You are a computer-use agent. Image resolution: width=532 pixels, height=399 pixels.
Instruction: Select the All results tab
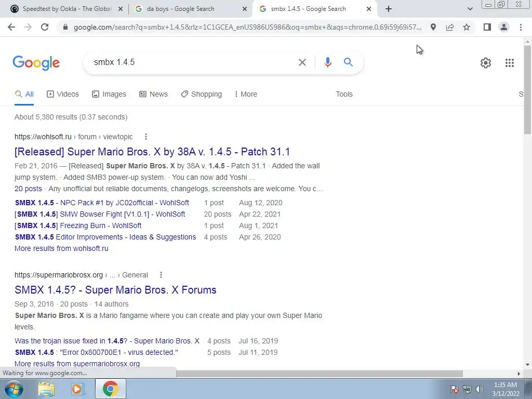click(x=24, y=95)
